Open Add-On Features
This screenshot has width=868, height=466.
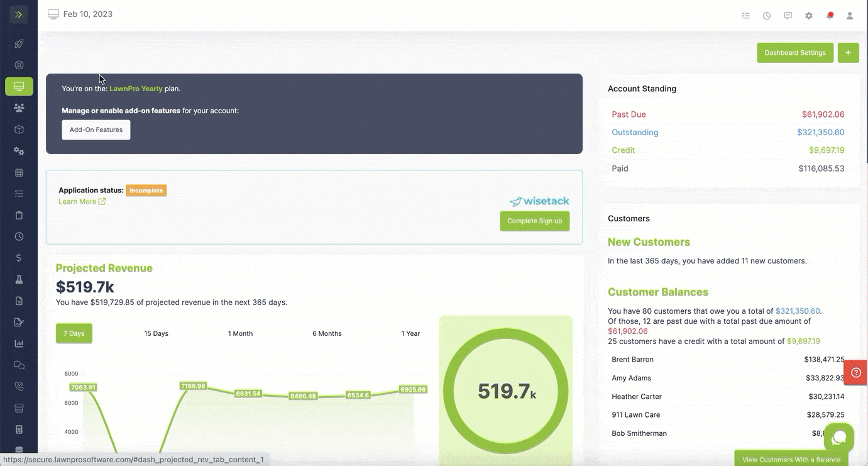point(96,130)
